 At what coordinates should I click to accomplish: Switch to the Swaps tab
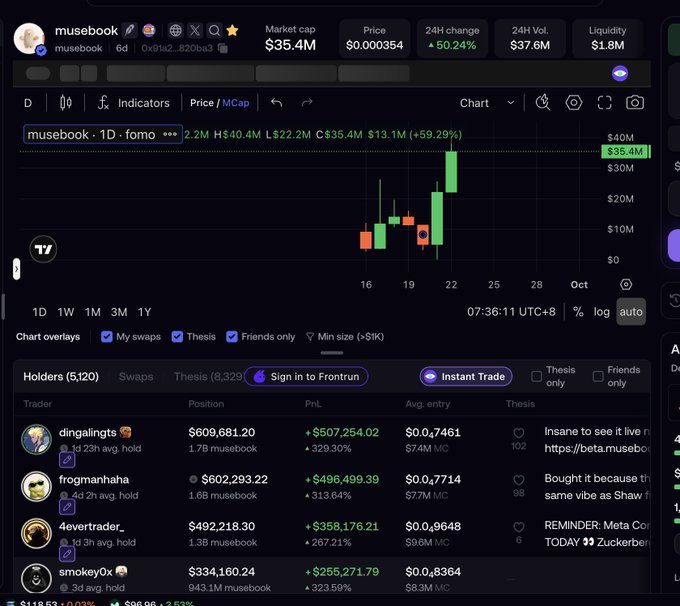click(136, 377)
